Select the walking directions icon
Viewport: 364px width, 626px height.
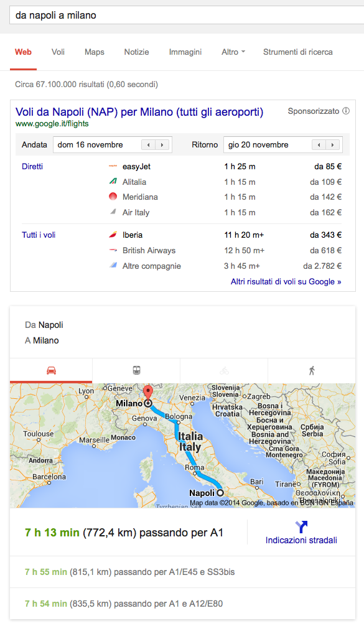point(312,370)
